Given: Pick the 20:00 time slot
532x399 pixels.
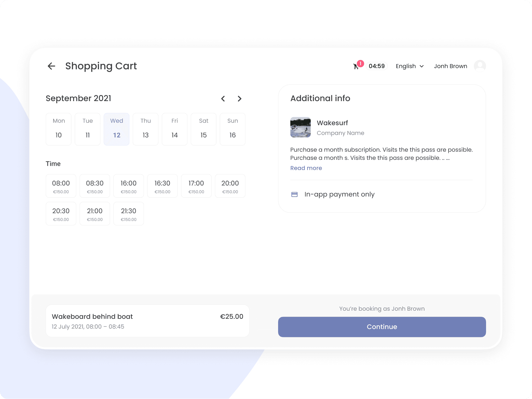Looking at the screenshot, I should (x=230, y=186).
